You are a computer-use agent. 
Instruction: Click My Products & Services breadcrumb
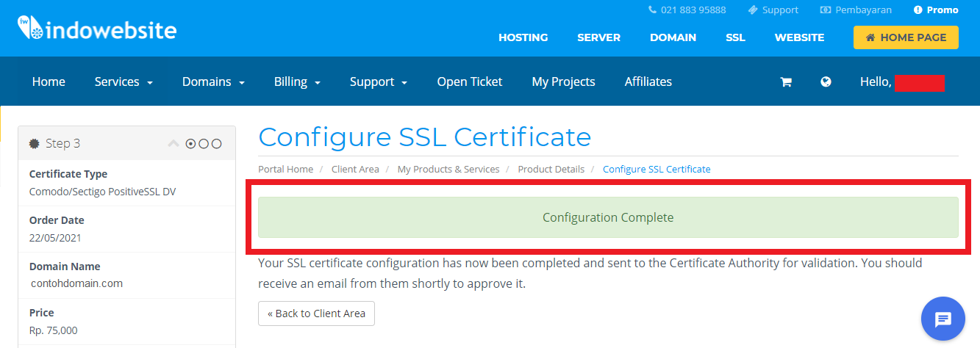[448, 169]
